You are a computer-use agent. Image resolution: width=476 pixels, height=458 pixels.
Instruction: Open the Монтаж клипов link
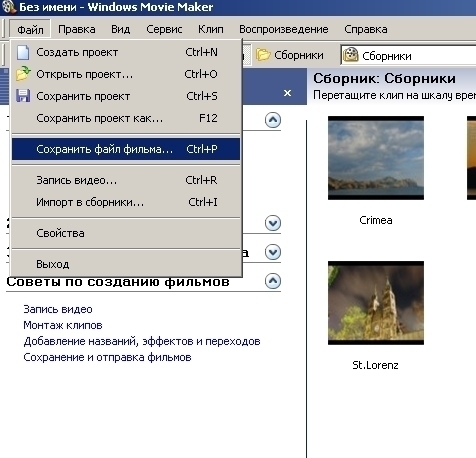coord(63,325)
